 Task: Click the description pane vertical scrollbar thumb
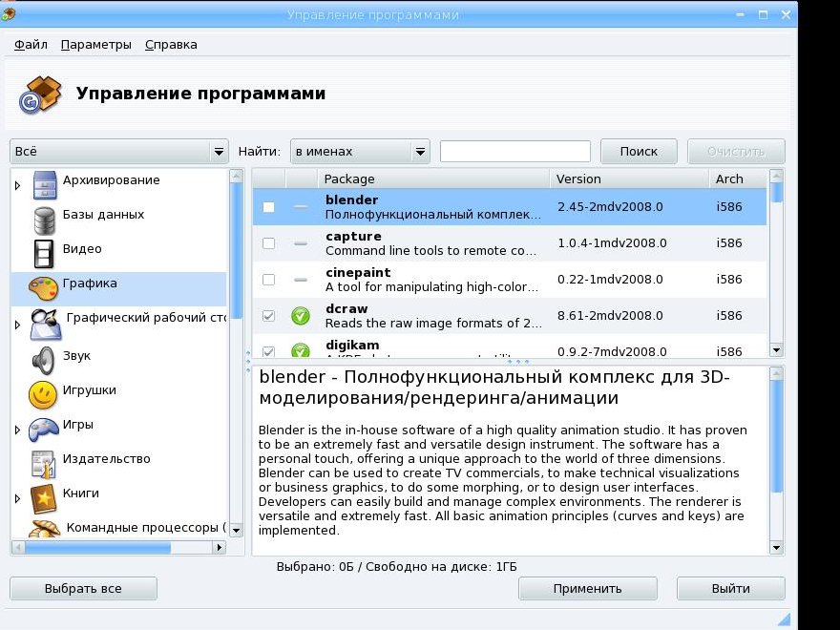(776, 435)
